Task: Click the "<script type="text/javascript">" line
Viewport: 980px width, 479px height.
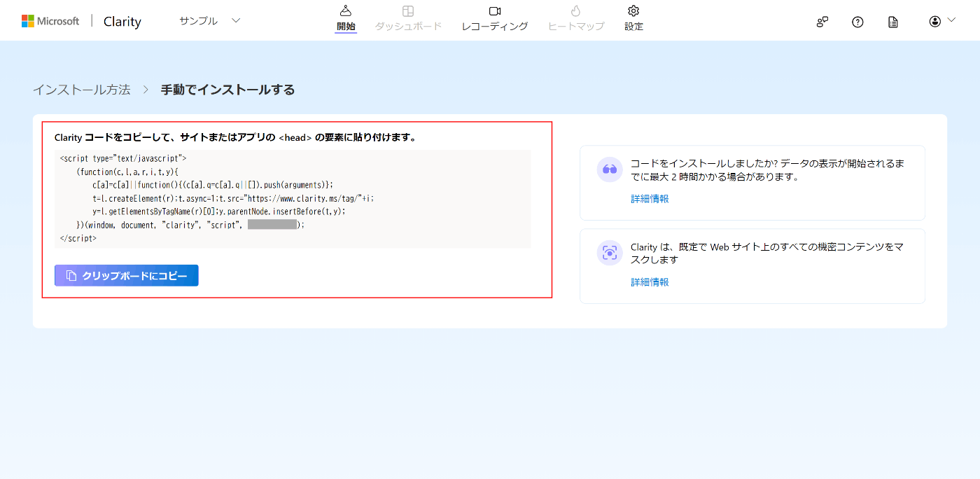Action: pyautogui.click(x=123, y=158)
